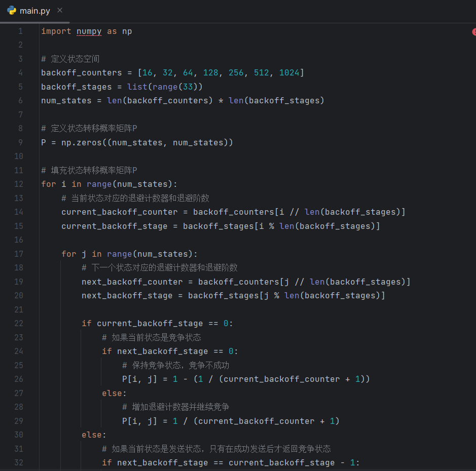The width and height of the screenshot is (476, 471).
Task: Click the comment '# 填充状态转移概率矩阵P'
Action: point(89,170)
